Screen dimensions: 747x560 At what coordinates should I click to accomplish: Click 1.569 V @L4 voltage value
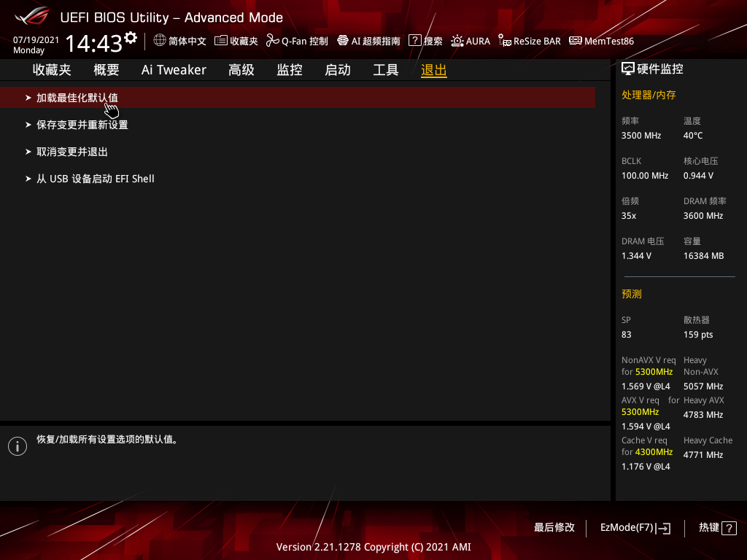[646, 386]
